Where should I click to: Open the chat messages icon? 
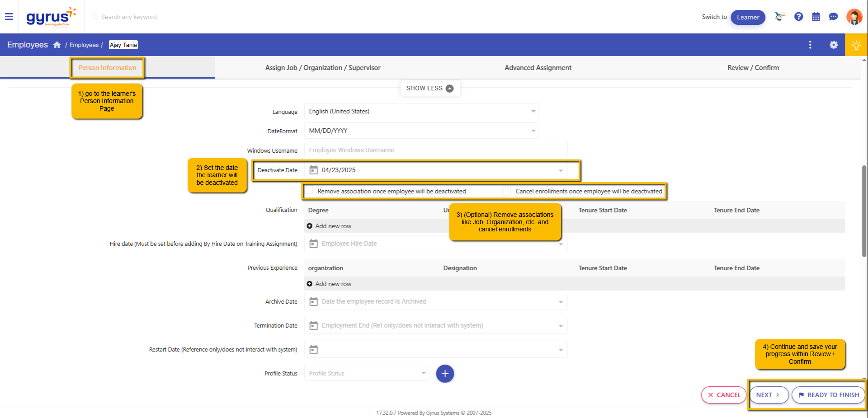[833, 17]
